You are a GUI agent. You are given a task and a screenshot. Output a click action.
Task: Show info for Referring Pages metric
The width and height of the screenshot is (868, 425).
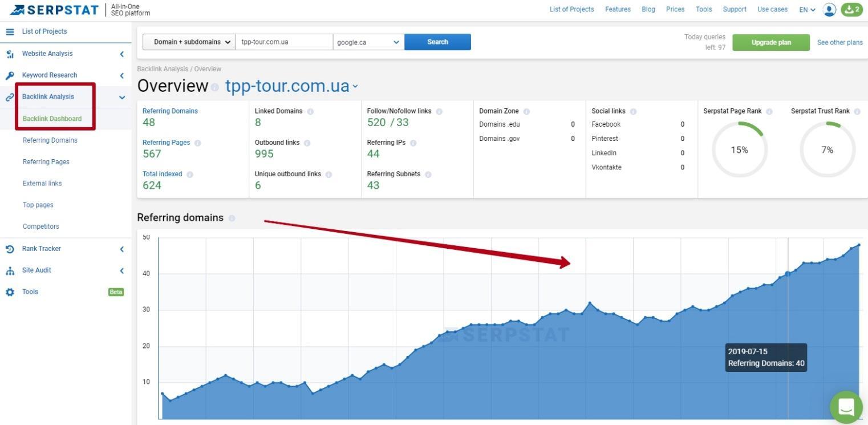(x=197, y=143)
